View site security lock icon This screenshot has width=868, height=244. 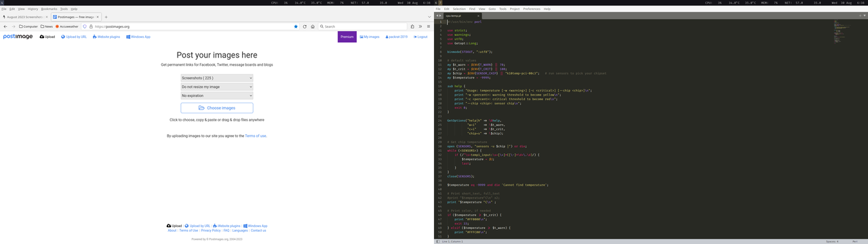[x=92, y=26]
